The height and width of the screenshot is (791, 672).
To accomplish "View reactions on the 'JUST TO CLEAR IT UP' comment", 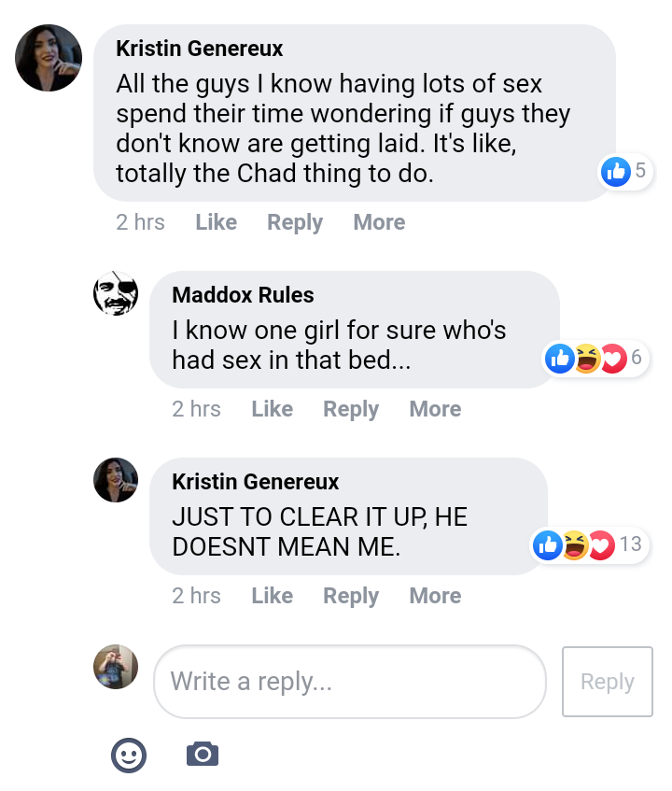I will (x=588, y=544).
